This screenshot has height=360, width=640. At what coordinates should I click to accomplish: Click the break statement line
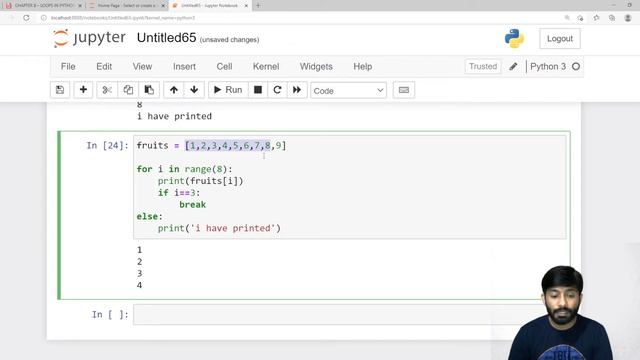193,204
